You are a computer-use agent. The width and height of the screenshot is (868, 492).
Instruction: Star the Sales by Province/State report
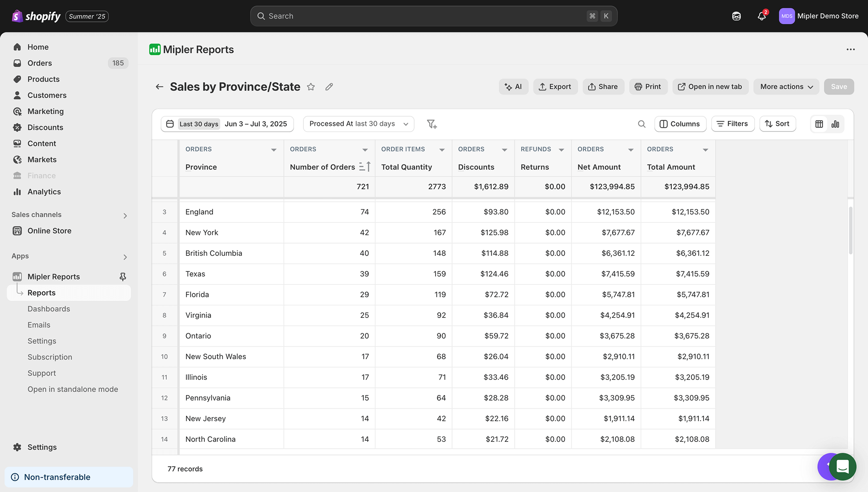click(311, 87)
